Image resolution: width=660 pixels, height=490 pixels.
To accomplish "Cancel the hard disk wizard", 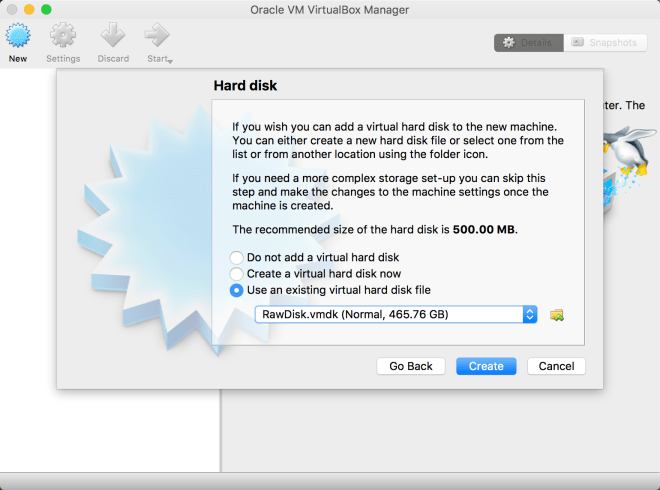I will (x=556, y=366).
